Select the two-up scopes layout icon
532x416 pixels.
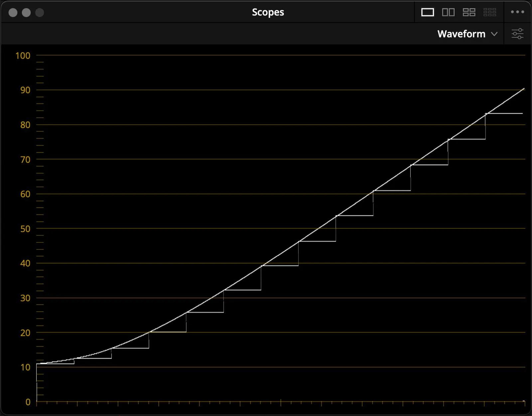(448, 12)
